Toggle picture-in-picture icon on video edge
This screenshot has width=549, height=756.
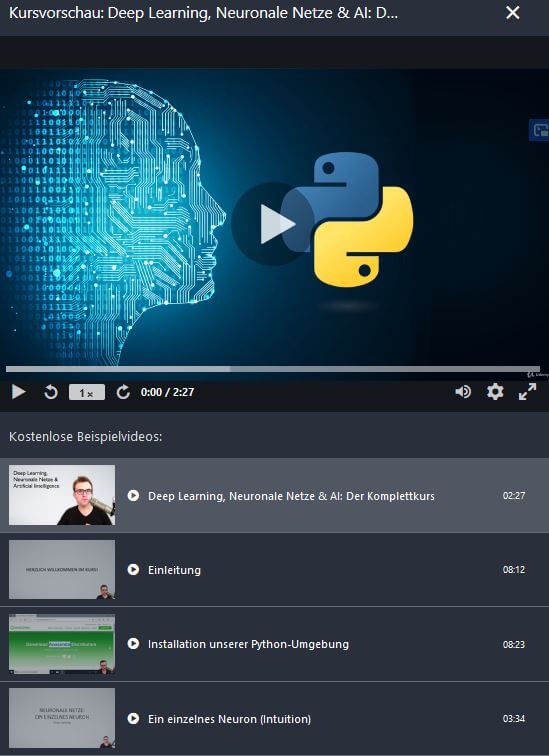540,130
